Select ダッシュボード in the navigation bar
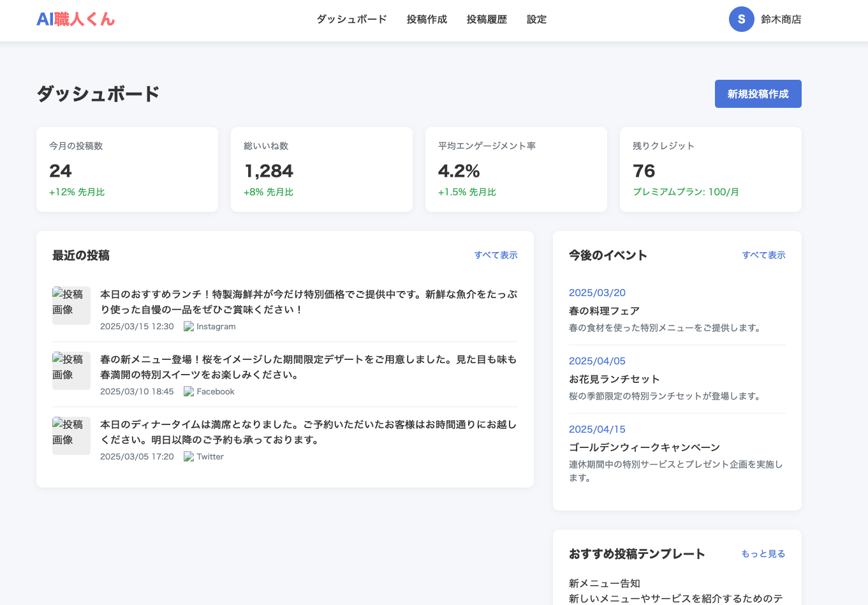 coord(351,19)
